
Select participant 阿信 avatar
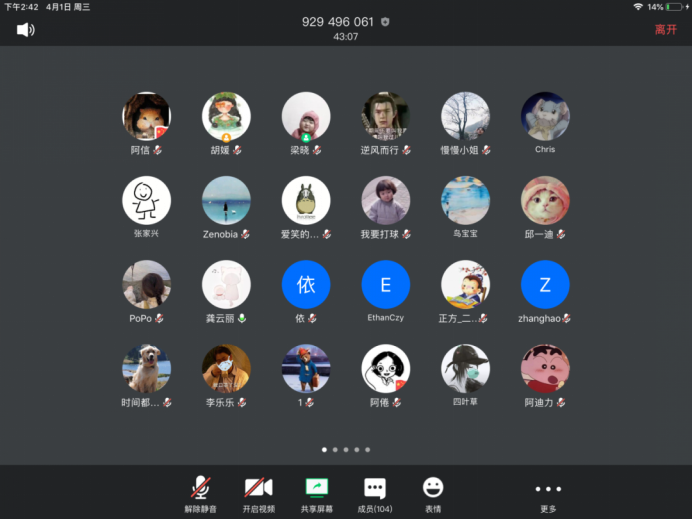tap(146, 116)
